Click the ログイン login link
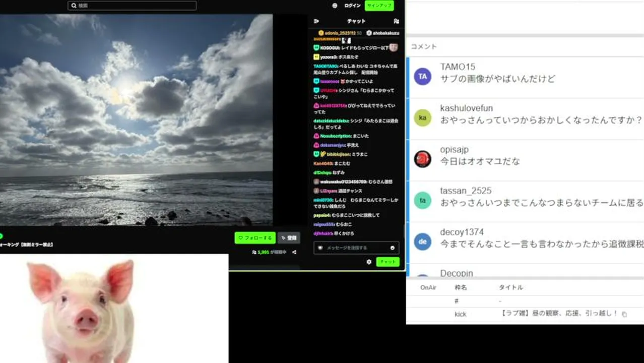The height and width of the screenshot is (363, 644). tap(352, 6)
